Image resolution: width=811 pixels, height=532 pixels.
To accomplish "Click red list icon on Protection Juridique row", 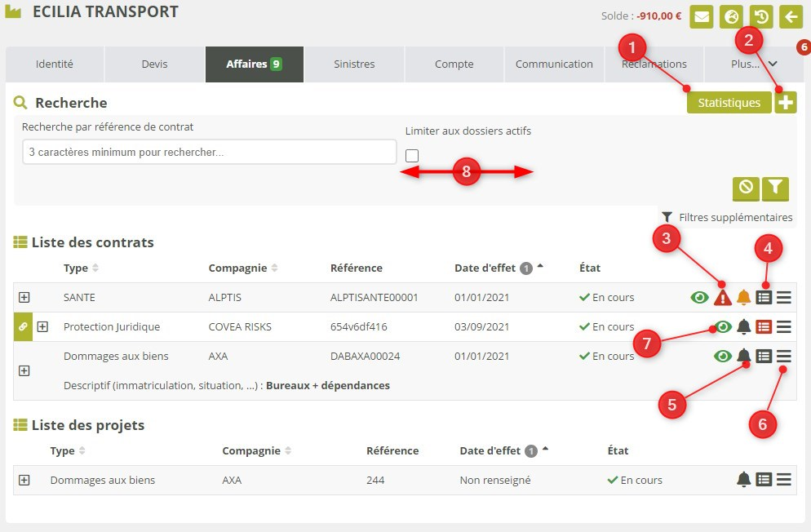I will pos(764,327).
